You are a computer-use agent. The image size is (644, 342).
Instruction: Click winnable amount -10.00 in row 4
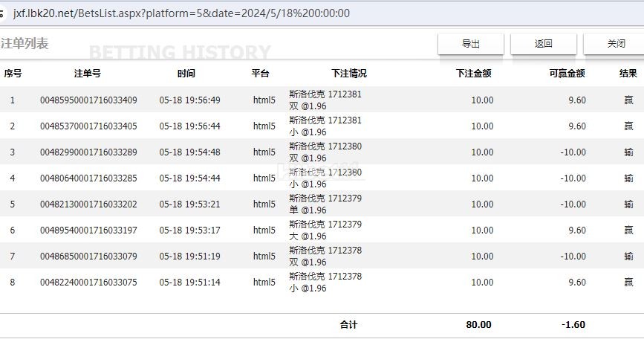click(x=573, y=178)
